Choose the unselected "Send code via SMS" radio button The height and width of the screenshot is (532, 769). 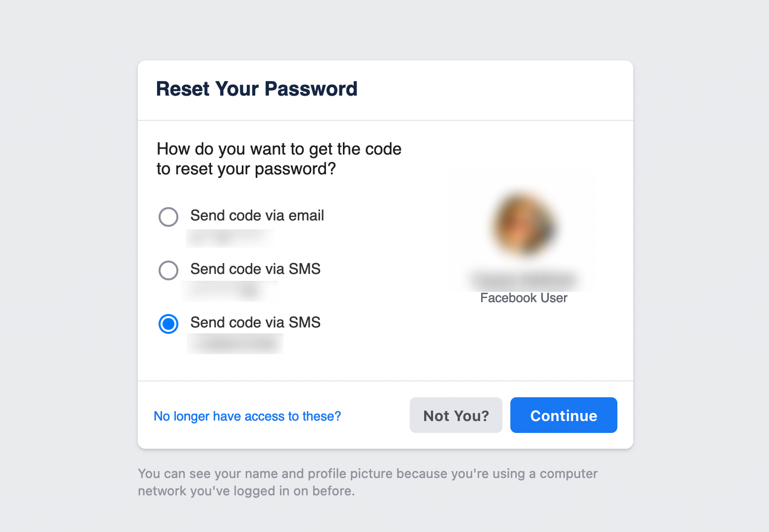(168, 270)
